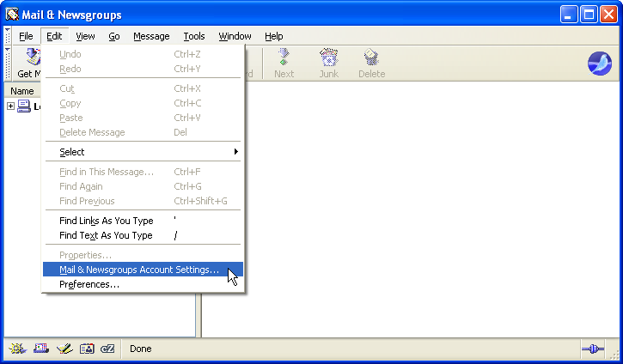Open the Help menu
This screenshot has height=364, width=623.
(274, 36)
